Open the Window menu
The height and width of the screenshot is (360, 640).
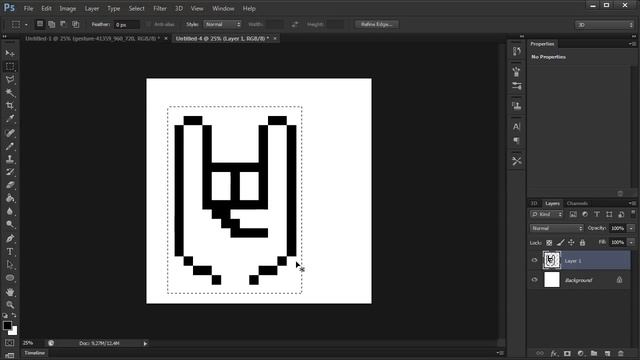pyautogui.click(x=223, y=8)
